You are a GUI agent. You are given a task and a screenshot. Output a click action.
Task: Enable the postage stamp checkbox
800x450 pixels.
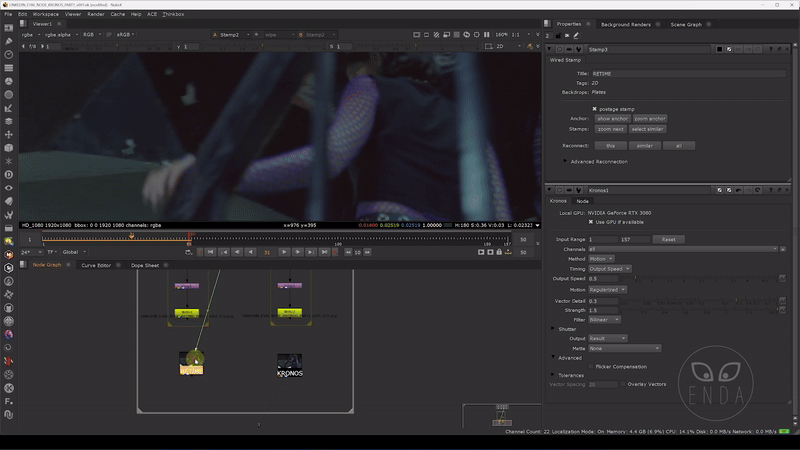594,108
